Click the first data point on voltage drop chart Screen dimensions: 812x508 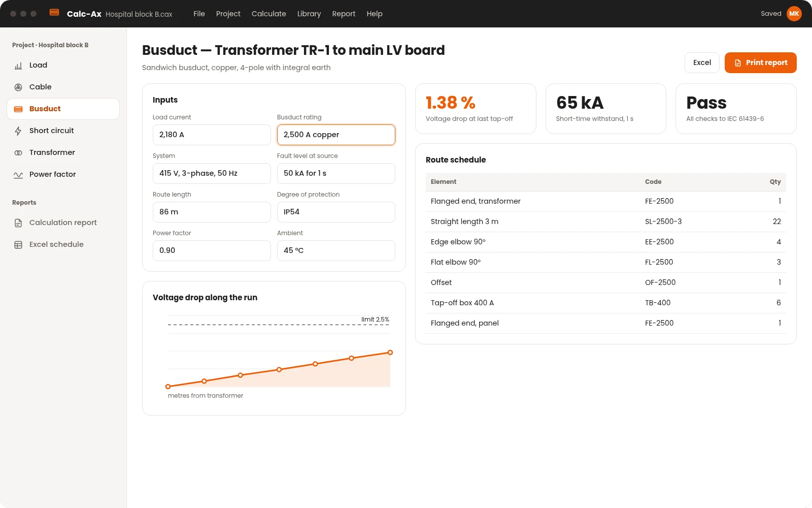(x=168, y=387)
